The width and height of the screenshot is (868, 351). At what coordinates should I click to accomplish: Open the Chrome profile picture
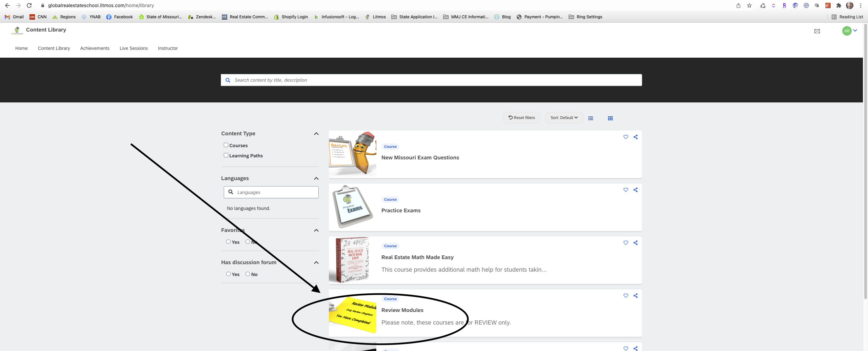(x=850, y=5)
